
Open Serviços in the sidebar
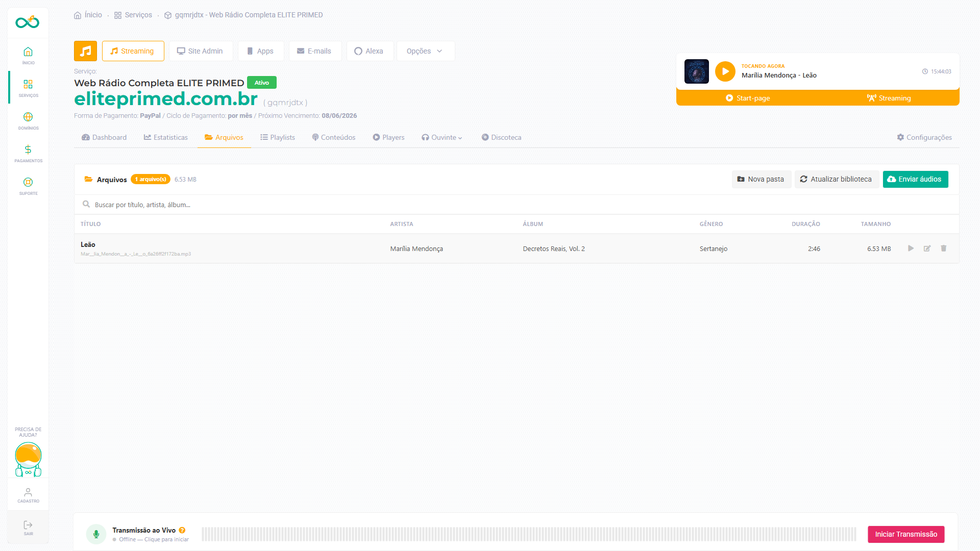coord(28,88)
